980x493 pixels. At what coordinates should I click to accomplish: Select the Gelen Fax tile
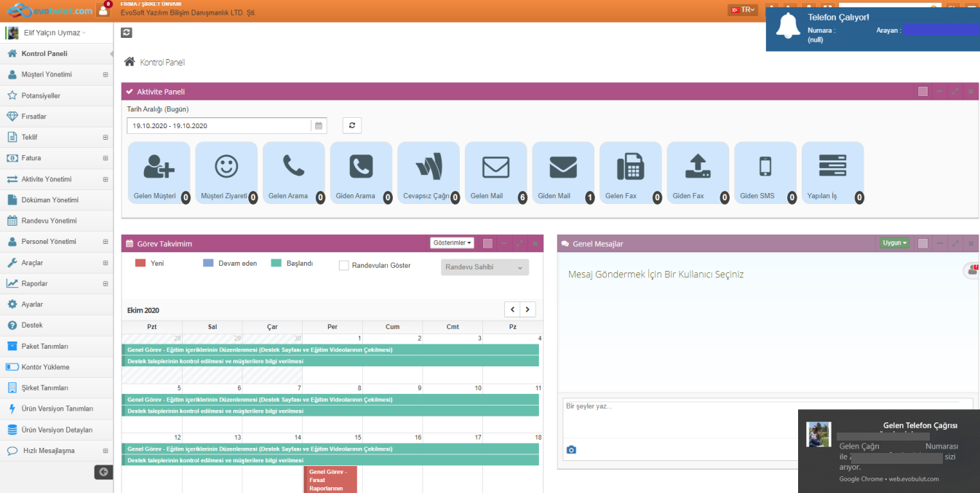pyautogui.click(x=630, y=173)
